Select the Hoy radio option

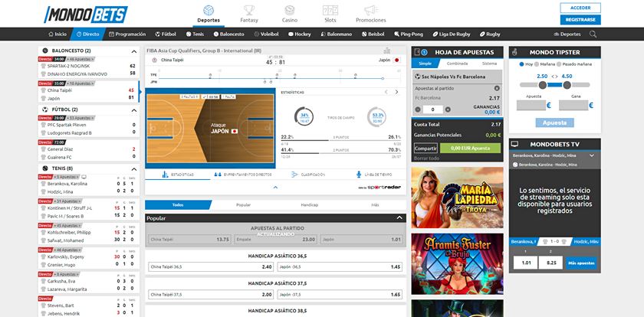521,64
